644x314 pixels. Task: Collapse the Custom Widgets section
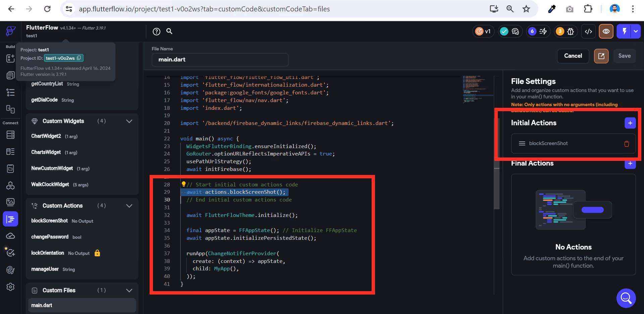(x=129, y=121)
